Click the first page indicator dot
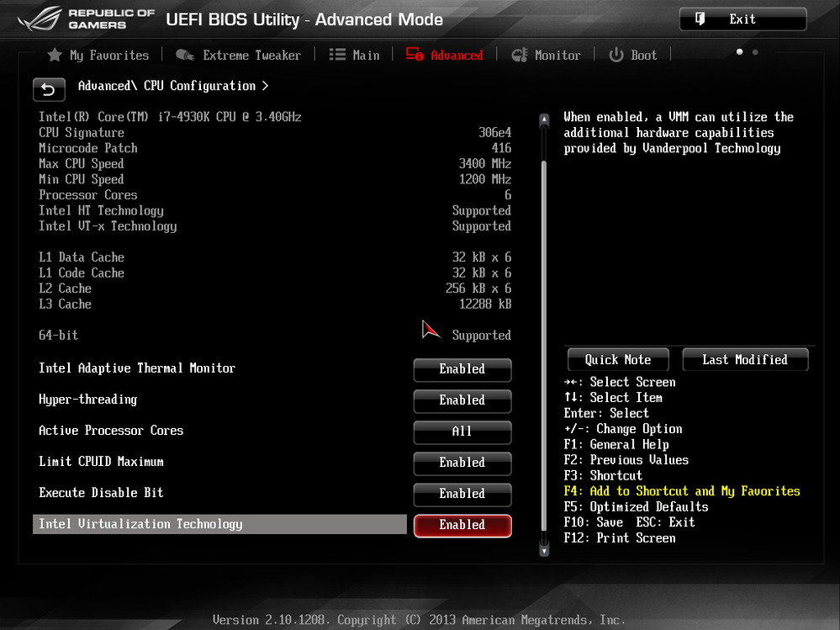 (740, 52)
